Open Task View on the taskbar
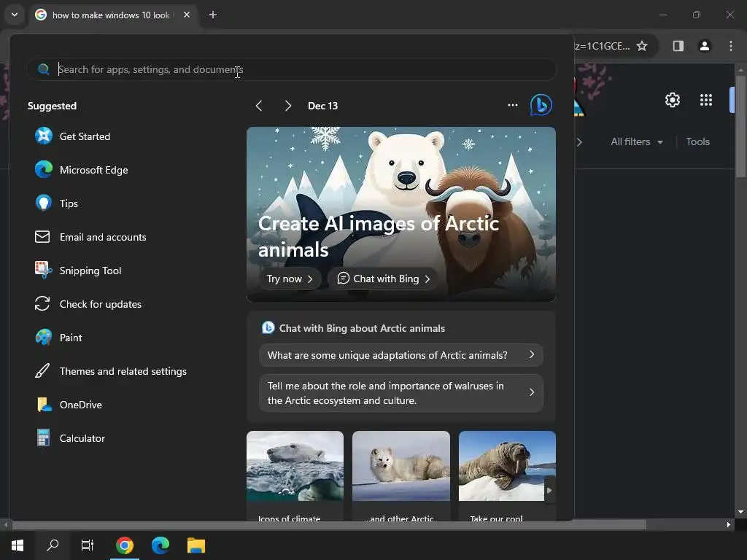Image resolution: width=747 pixels, height=560 pixels. point(88,545)
